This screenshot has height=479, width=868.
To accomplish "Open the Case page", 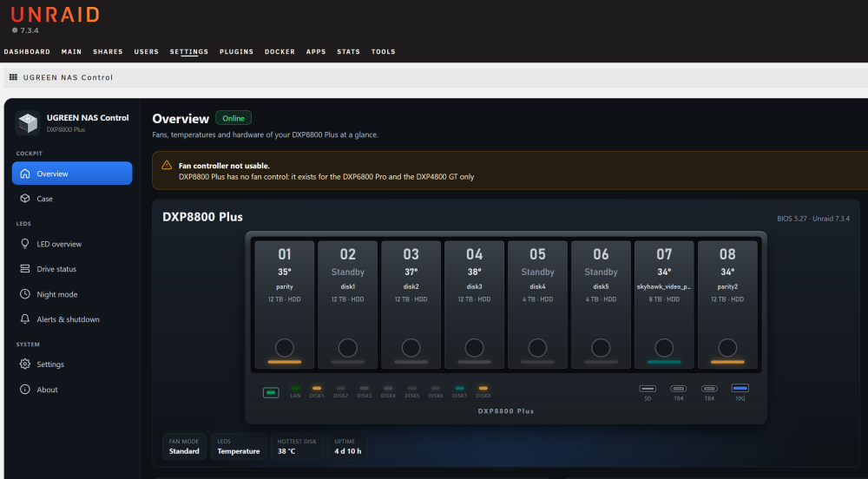I will 72,199.
